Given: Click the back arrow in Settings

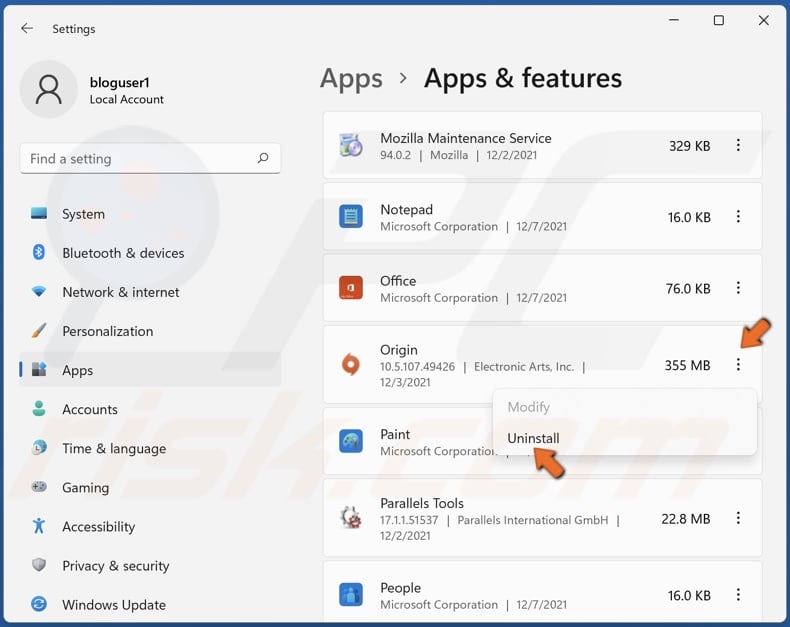Looking at the screenshot, I should coord(27,29).
